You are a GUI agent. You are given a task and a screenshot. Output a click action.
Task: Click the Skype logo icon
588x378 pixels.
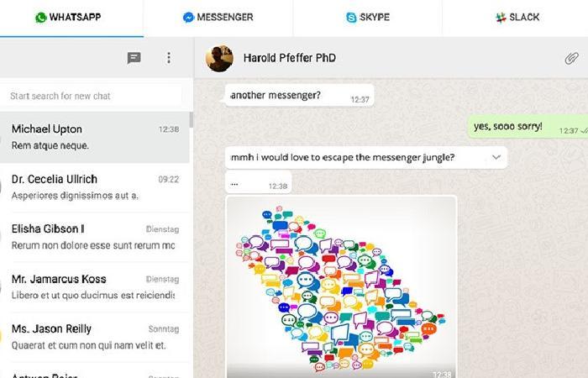pyautogui.click(x=351, y=18)
